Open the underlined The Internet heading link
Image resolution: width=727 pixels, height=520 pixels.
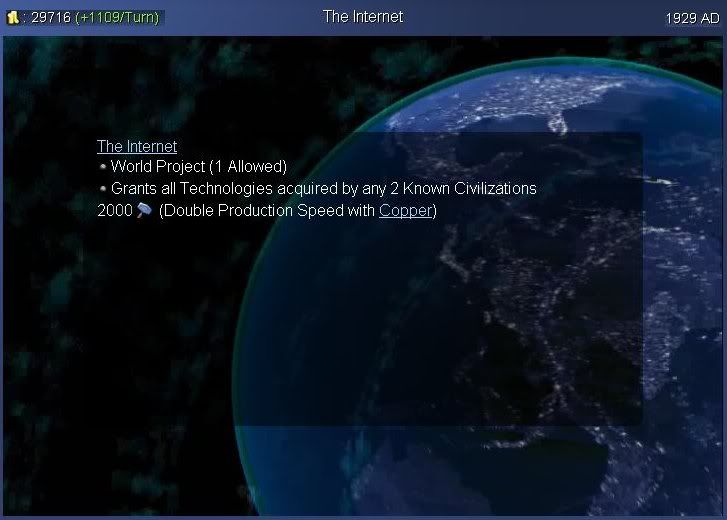[137, 146]
